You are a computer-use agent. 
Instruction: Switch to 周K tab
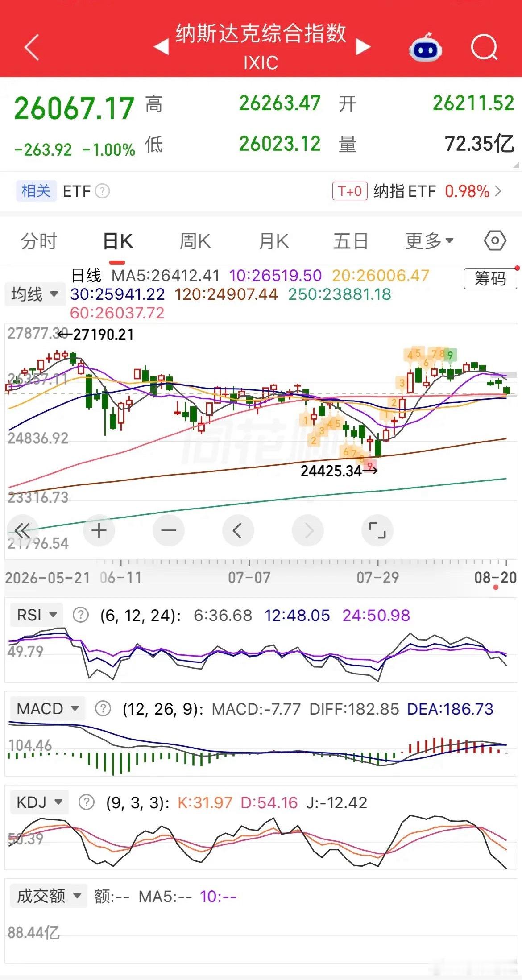(195, 241)
